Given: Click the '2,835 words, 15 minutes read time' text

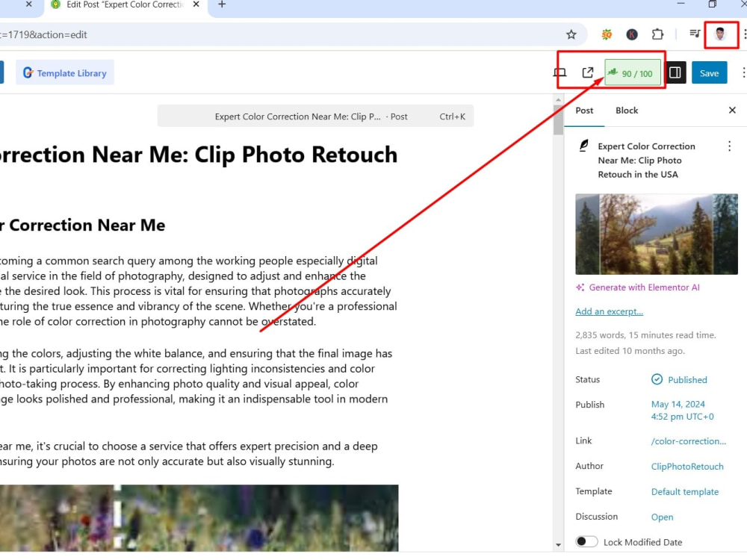Looking at the screenshot, I should click(x=645, y=335).
